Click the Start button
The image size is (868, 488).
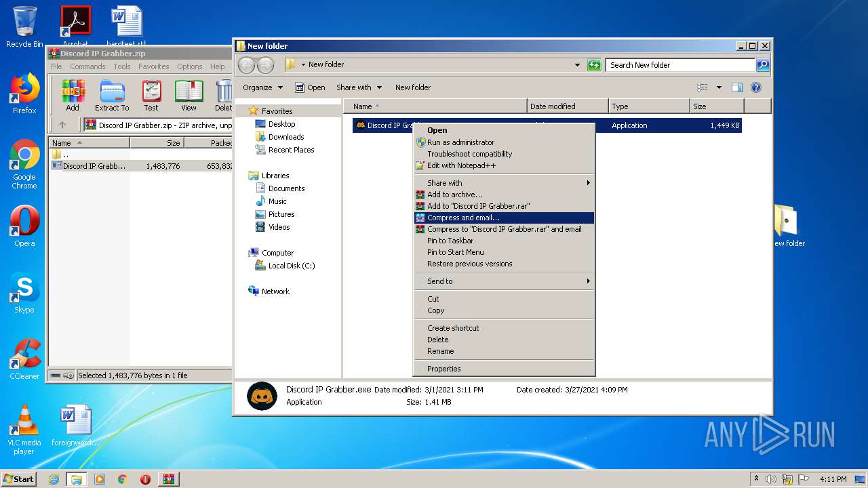[x=19, y=479]
